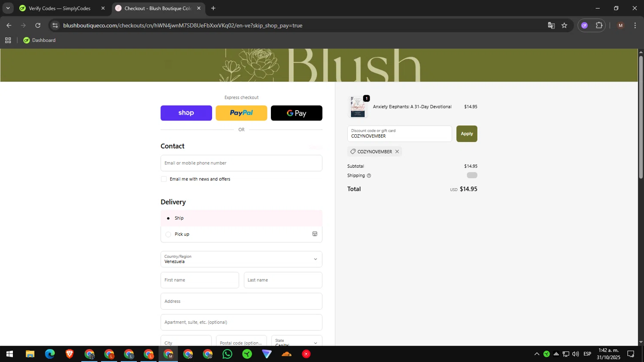Open YouTube Music from the taskbar
This screenshot has height=362, width=644.
(306, 354)
